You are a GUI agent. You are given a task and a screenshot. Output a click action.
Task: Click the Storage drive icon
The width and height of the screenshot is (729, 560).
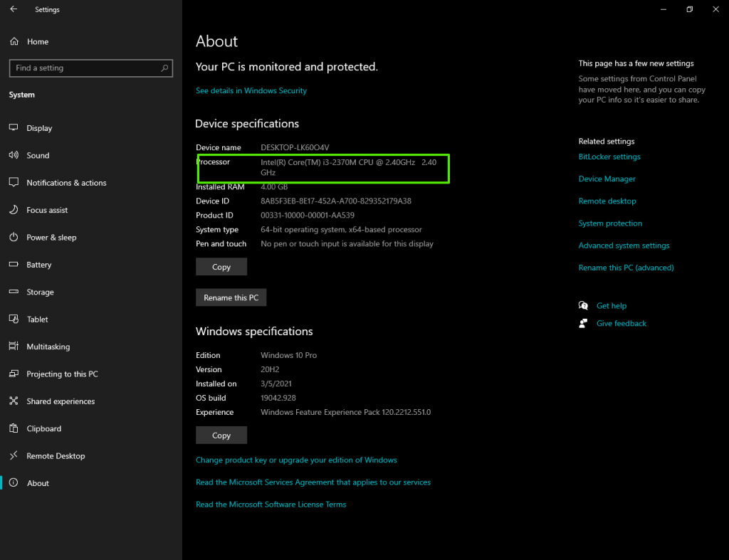(x=14, y=292)
